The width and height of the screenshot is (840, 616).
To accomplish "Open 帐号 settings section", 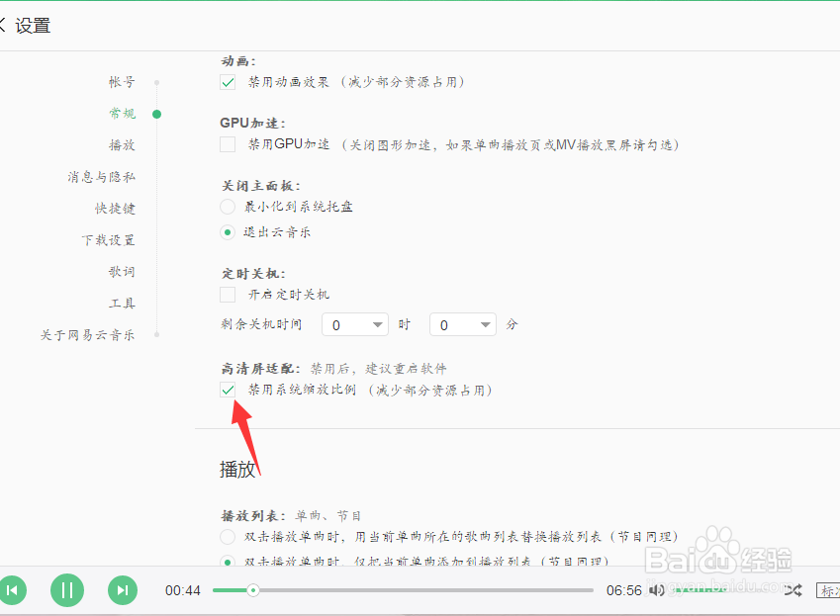I will pos(122,82).
